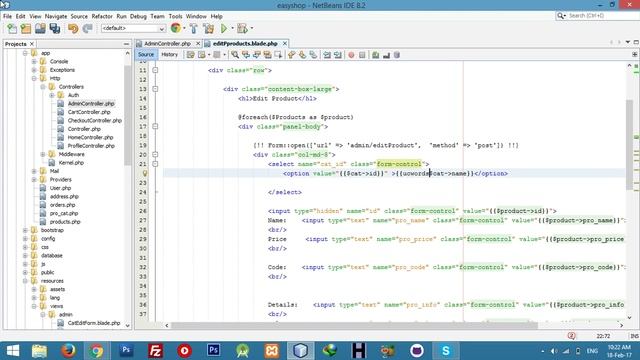
Task: Click the Save All toolbar icon
Action: [x=55, y=28]
